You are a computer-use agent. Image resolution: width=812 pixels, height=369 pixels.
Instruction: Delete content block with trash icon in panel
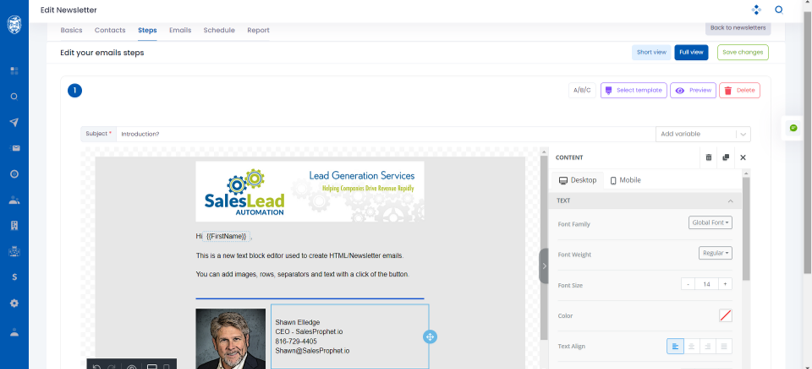click(x=708, y=157)
